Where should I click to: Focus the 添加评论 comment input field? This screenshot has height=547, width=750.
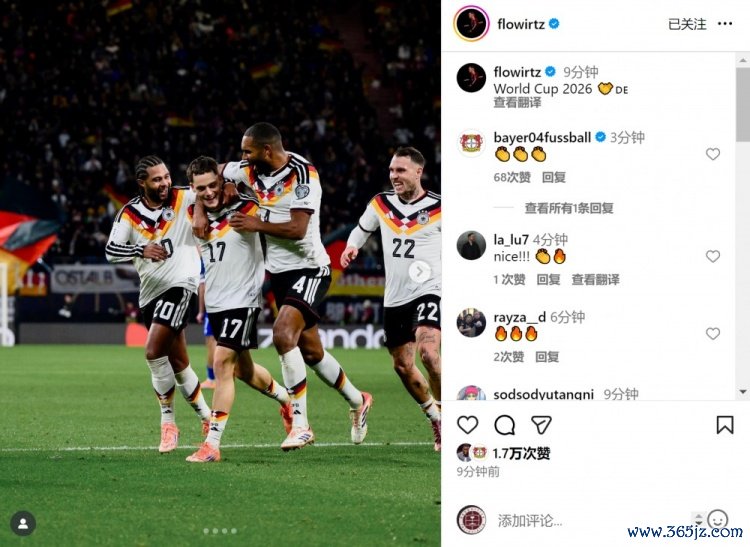point(593,520)
